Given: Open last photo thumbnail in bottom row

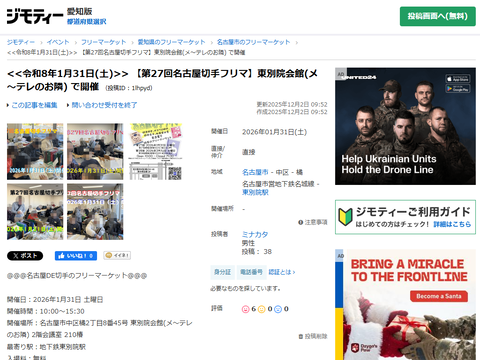Looking at the screenshot, I should tap(95, 212).
